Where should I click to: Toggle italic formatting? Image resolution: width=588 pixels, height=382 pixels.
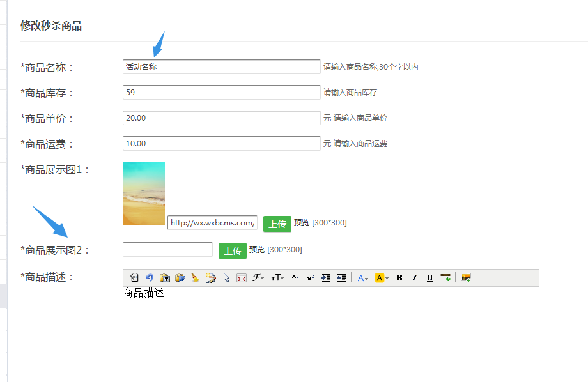click(414, 278)
